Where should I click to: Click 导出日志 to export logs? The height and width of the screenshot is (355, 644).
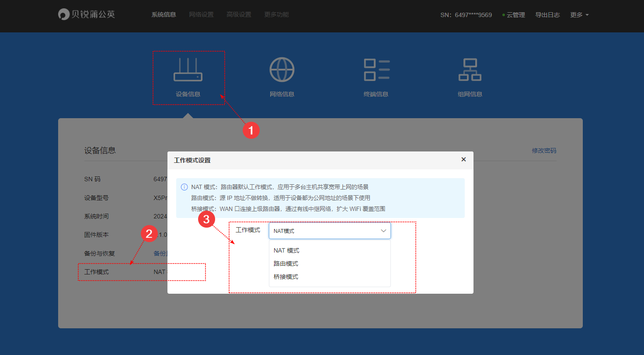tap(547, 14)
